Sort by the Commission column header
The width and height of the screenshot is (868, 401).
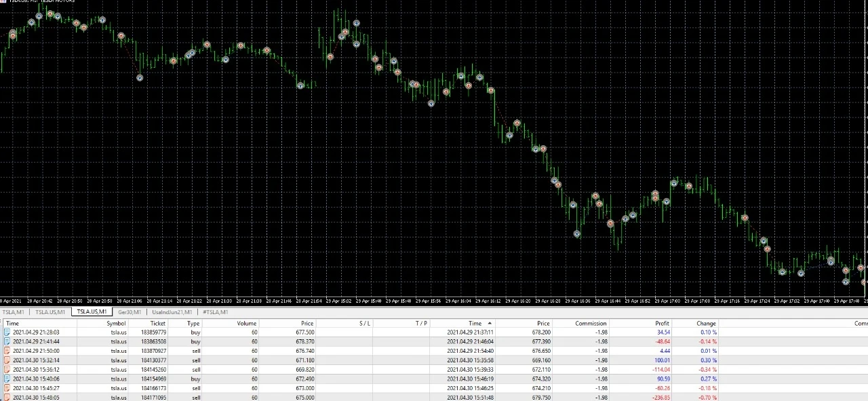pyautogui.click(x=591, y=324)
